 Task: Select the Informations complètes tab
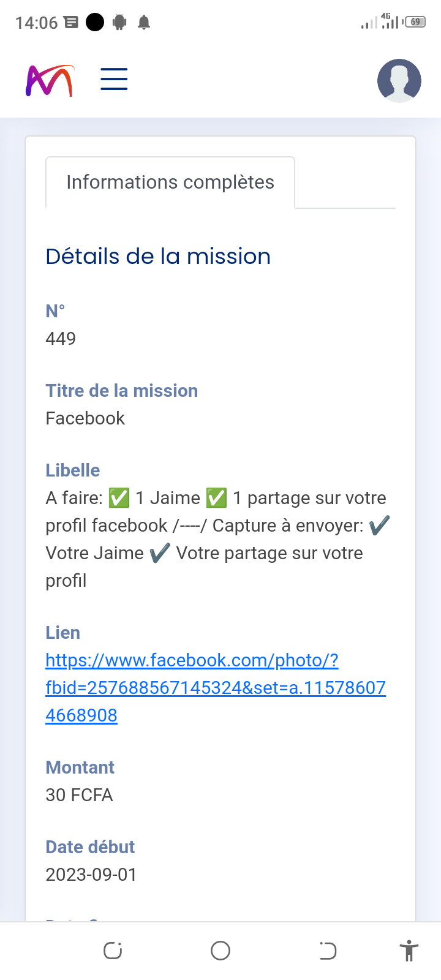(170, 183)
